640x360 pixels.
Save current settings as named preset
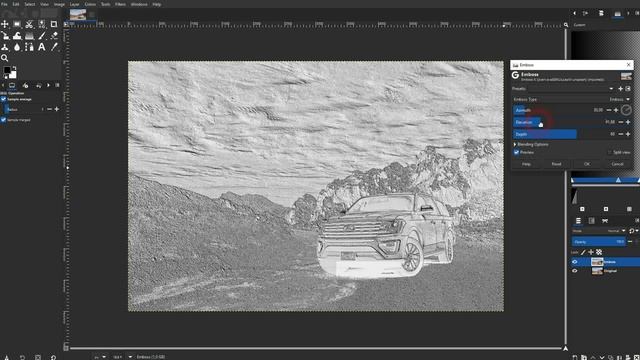620,89
